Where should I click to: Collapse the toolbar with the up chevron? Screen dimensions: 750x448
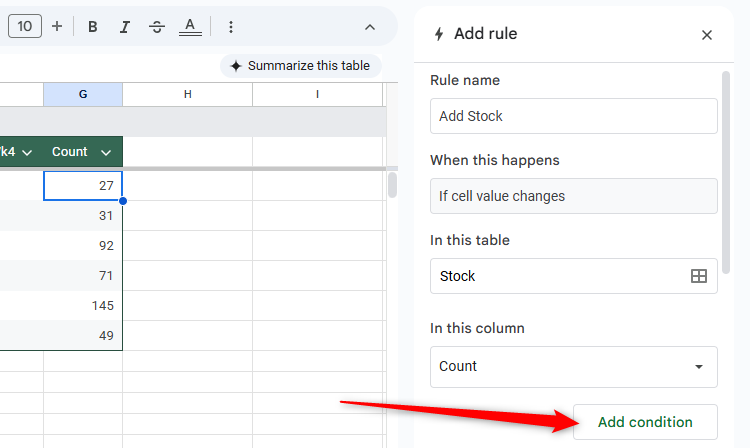[370, 27]
